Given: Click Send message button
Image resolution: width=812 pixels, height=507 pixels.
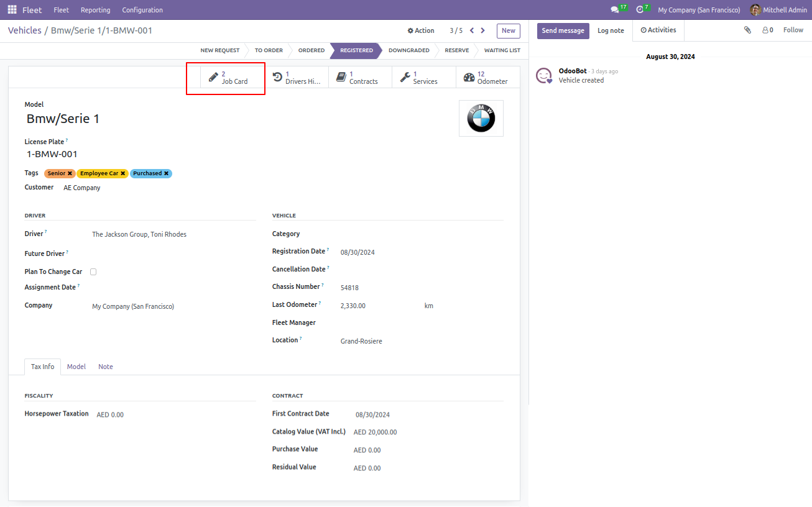Looking at the screenshot, I should coord(563,30).
